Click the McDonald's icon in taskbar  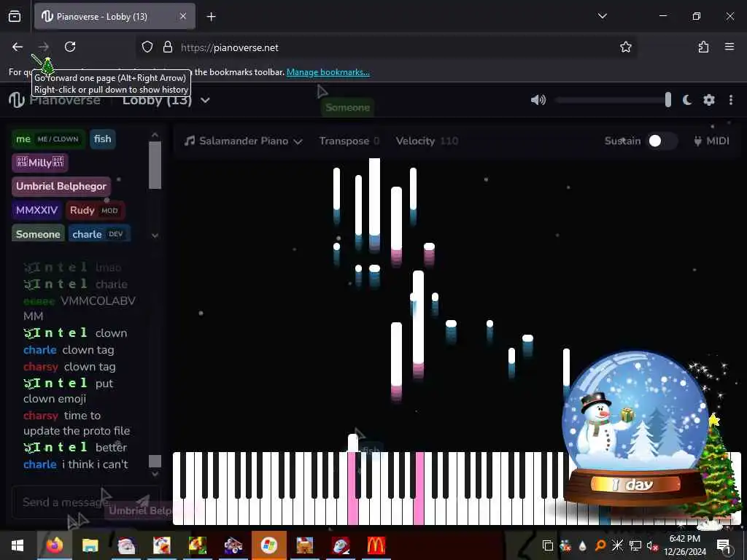coord(376,545)
